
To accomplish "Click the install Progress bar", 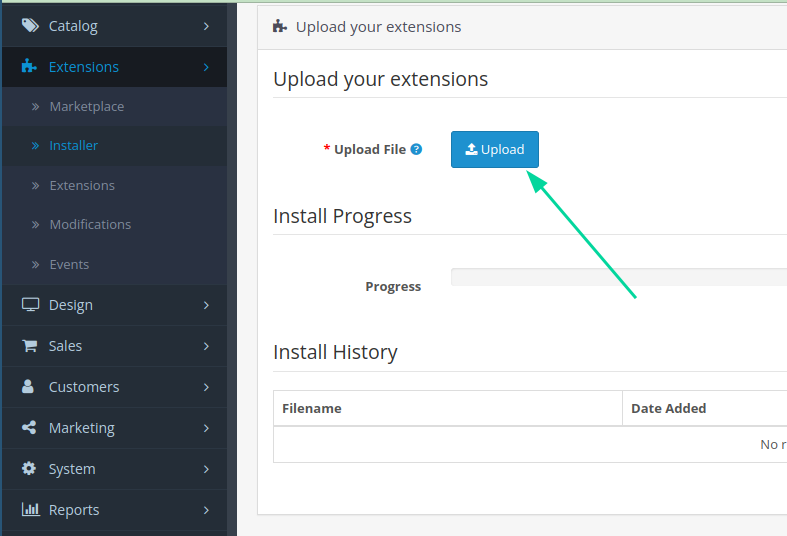I will [x=618, y=277].
